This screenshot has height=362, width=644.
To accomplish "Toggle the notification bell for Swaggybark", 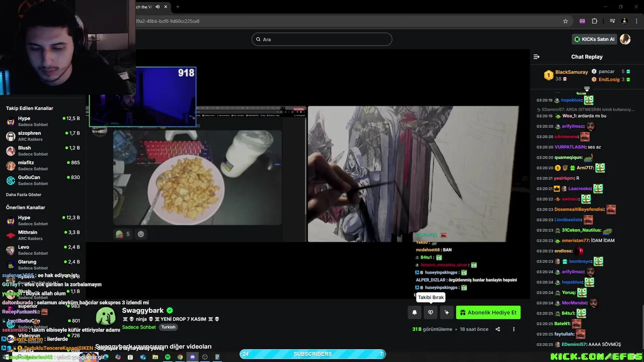I will pos(415,313).
